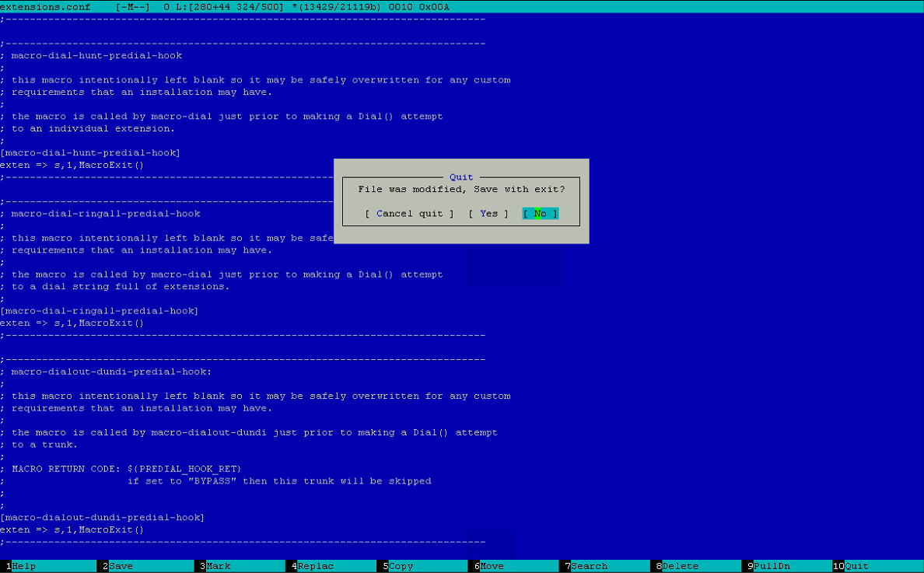Open Help from the function key bar
924x573 pixels.
(x=23, y=566)
